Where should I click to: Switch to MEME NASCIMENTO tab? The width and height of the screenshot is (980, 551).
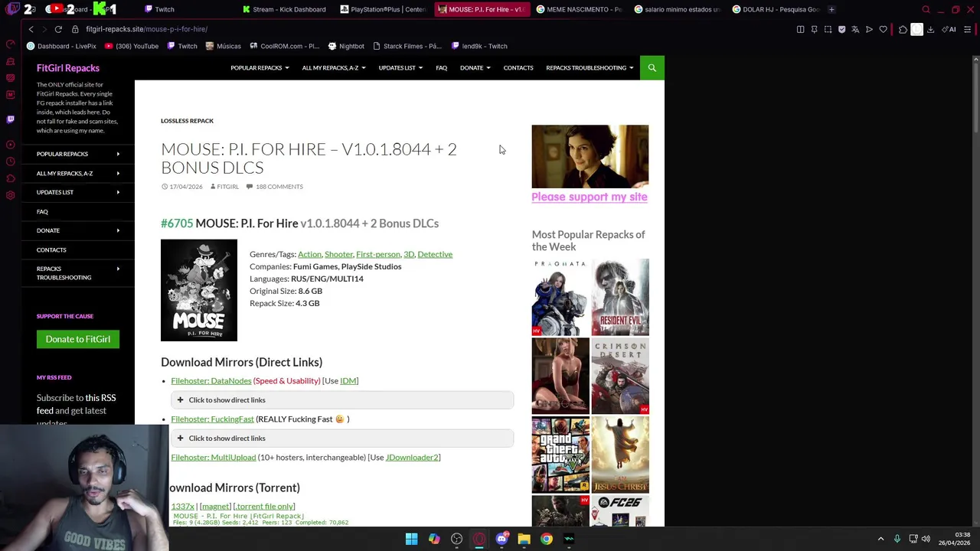click(579, 9)
